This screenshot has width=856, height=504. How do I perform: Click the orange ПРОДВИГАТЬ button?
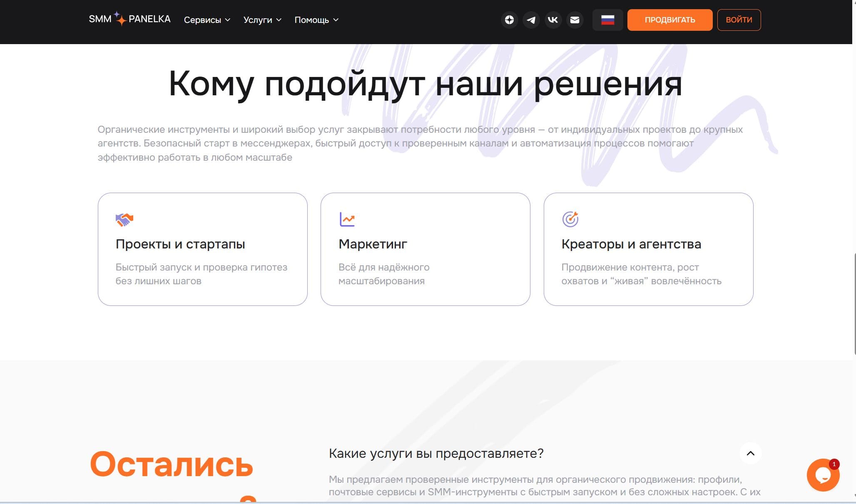(669, 20)
